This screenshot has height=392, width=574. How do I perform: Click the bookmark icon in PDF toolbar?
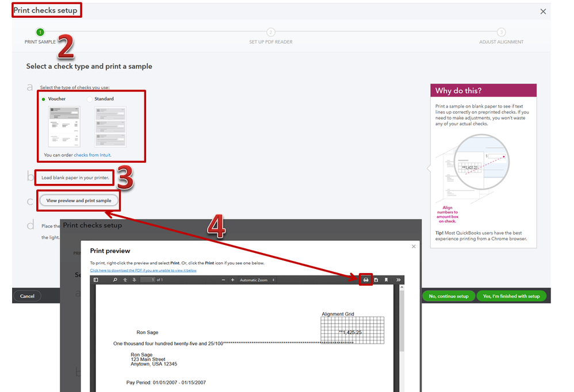(386, 280)
